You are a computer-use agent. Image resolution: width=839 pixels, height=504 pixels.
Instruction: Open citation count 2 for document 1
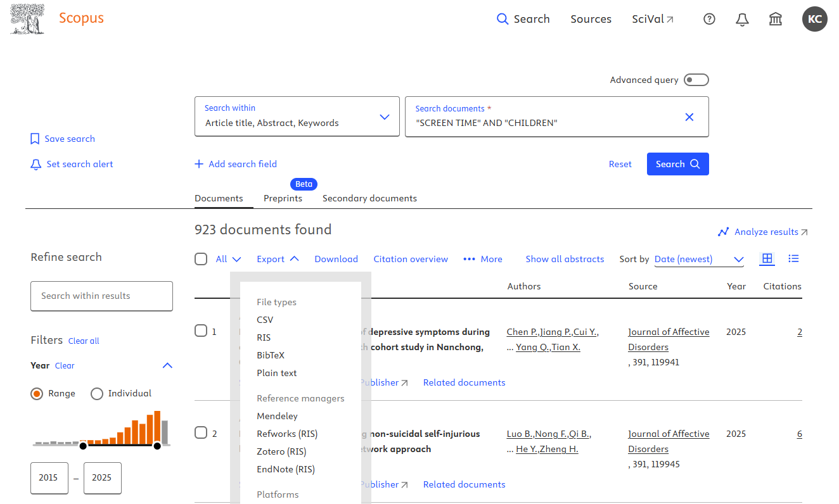coord(800,332)
